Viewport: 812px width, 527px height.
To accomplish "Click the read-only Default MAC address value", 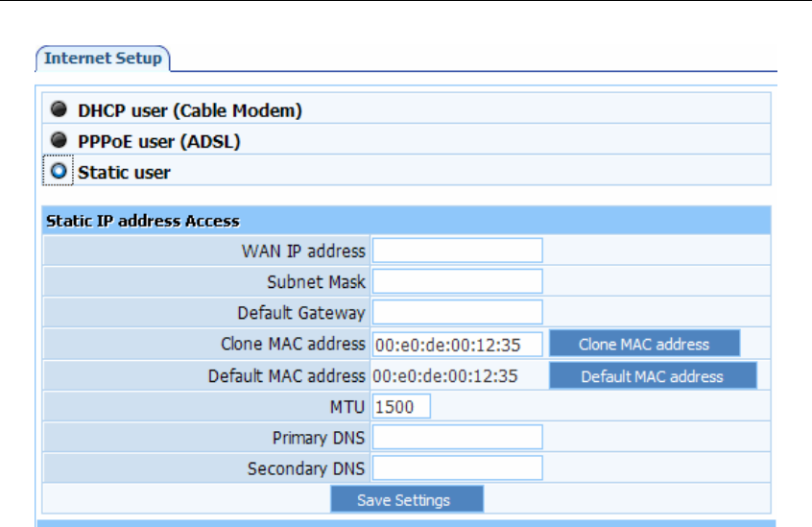I will [445, 376].
